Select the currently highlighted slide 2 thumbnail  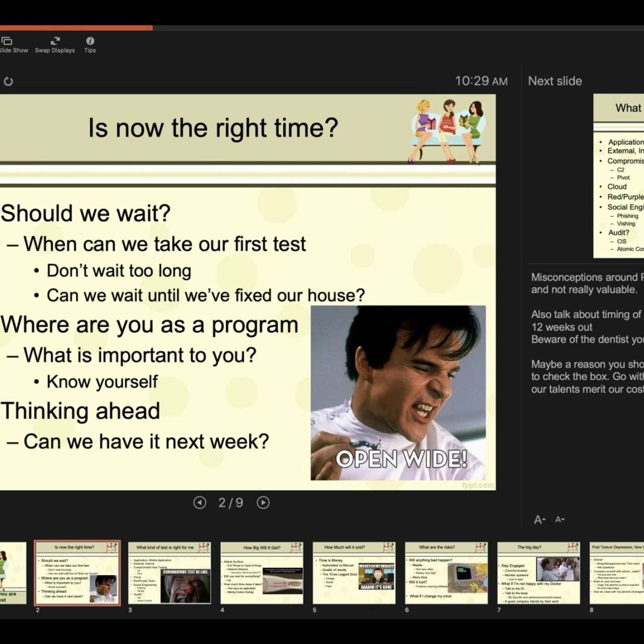(x=76, y=572)
